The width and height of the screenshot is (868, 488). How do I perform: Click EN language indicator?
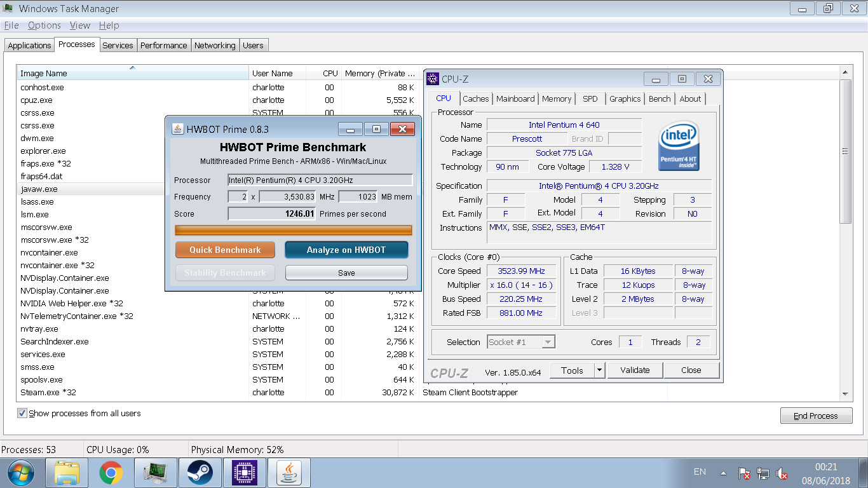700,471
